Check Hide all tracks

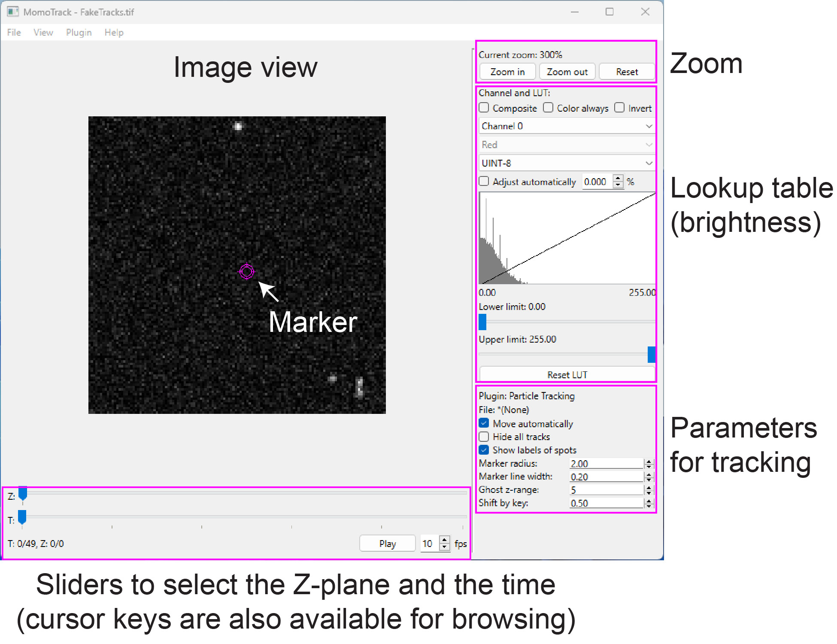pos(484,437)
